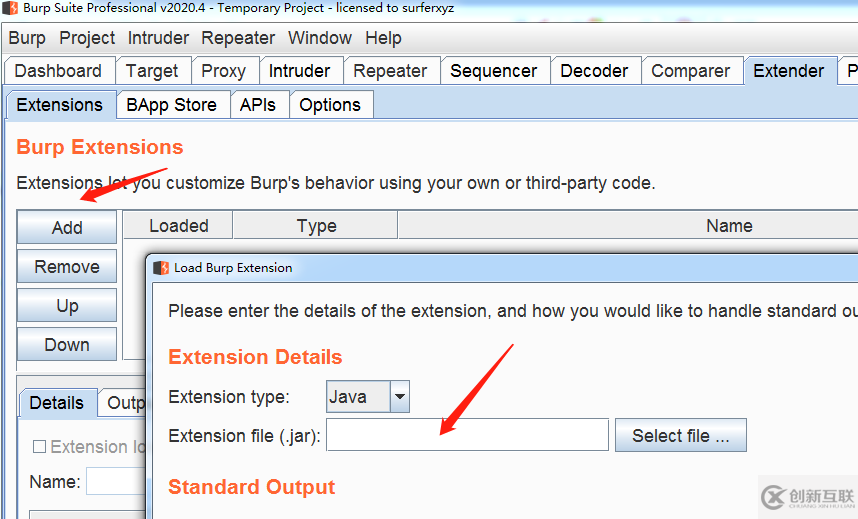Image resolution: width=858 pixels, height=519 pixels.
Task: Open the Intruder menu
Action: point(158,38)
